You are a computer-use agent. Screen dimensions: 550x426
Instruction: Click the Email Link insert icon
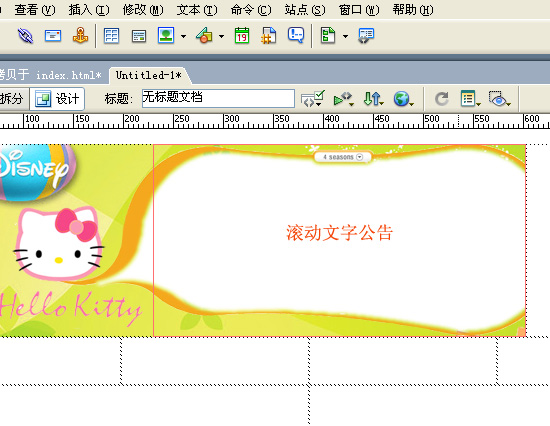[x=53, y=35]
